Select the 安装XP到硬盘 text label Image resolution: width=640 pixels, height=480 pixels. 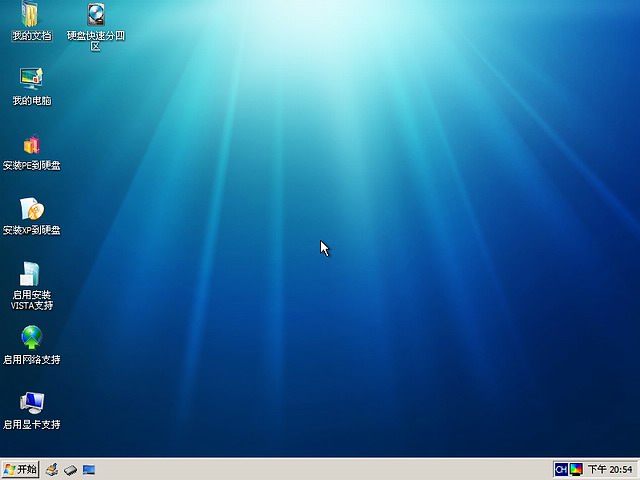[x=31, y=230]
